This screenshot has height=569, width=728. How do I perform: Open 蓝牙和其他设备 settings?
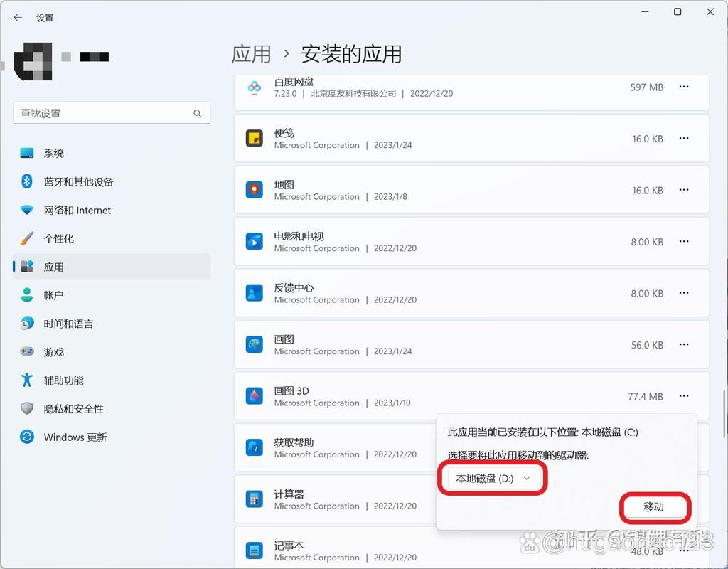pos(112,181)
